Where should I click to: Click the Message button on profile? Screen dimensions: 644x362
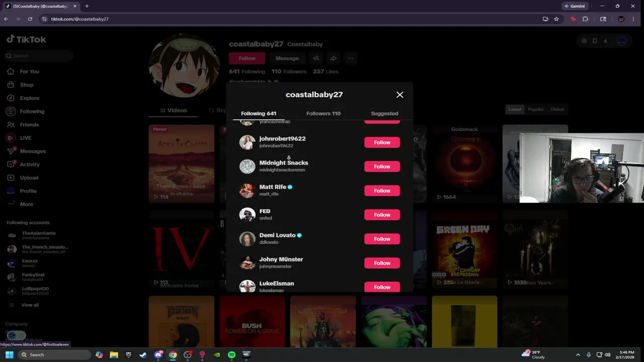pyautogui.click(x=287, y=58)
